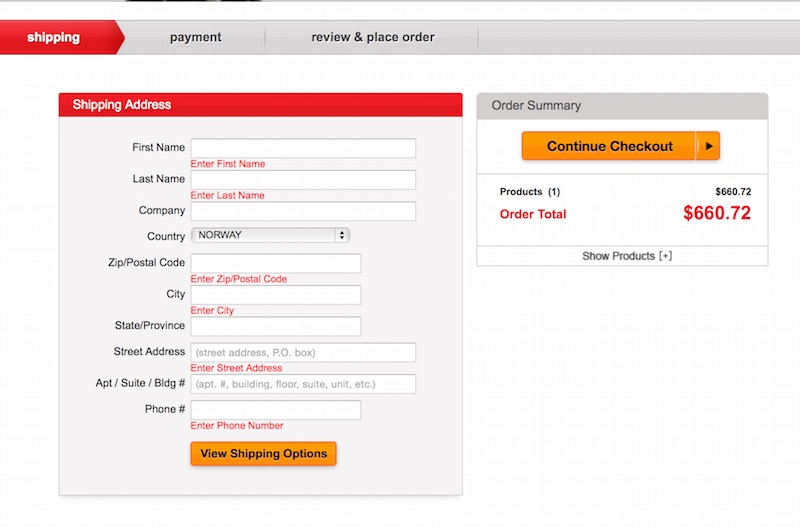Click View Shipping Options button

(263, 454)
